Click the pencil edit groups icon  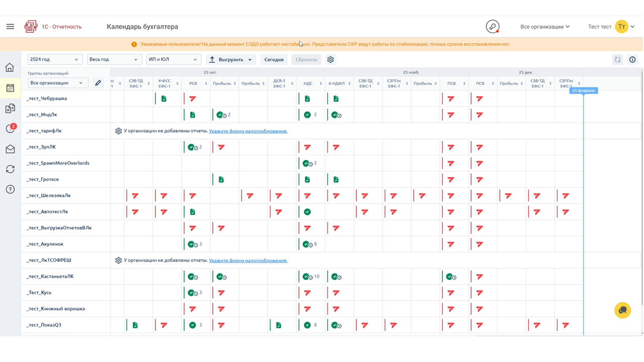[x=98, y=83]
